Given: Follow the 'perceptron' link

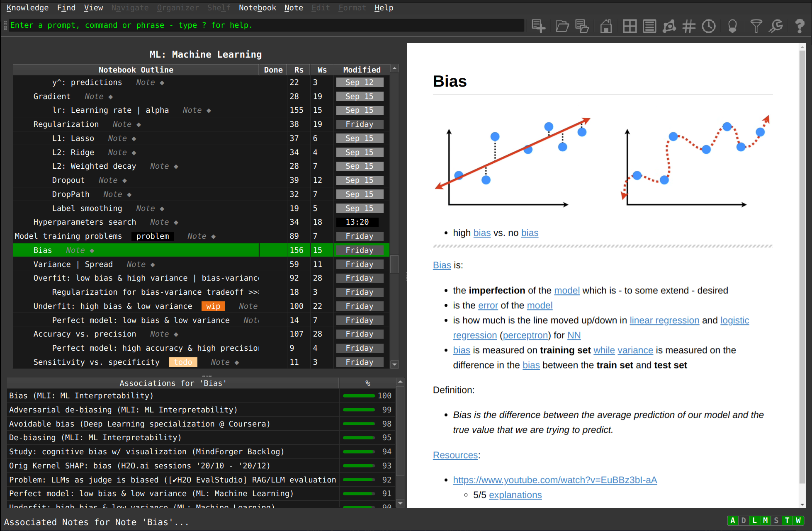Looking at the screenshot, I should (525, 335).
